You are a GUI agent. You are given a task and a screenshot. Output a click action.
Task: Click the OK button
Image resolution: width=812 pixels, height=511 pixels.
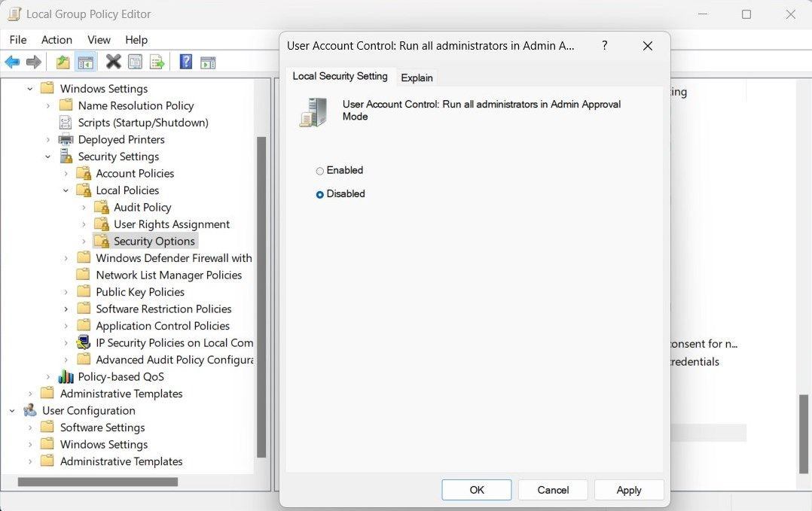(x=476, y=489)
